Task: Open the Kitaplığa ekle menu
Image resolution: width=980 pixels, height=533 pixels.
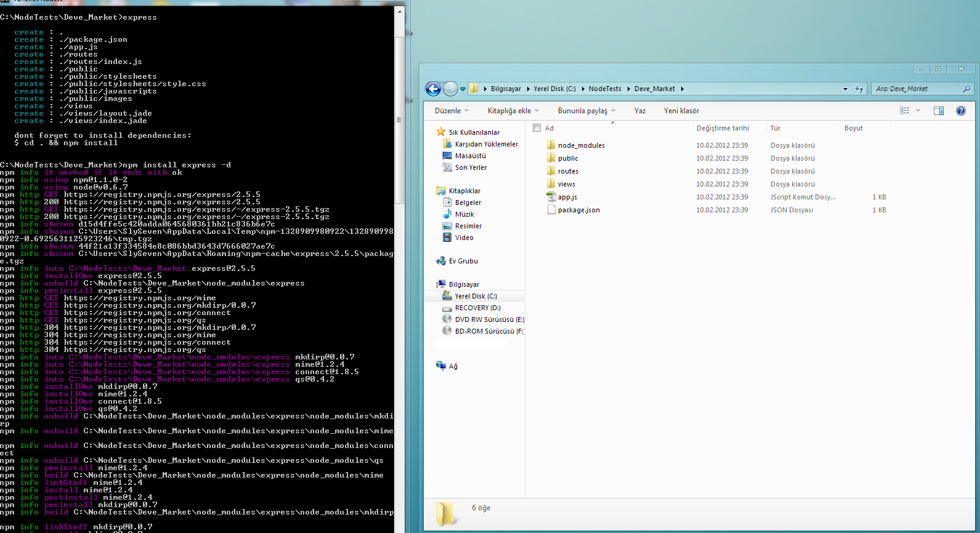Action: 513,111
